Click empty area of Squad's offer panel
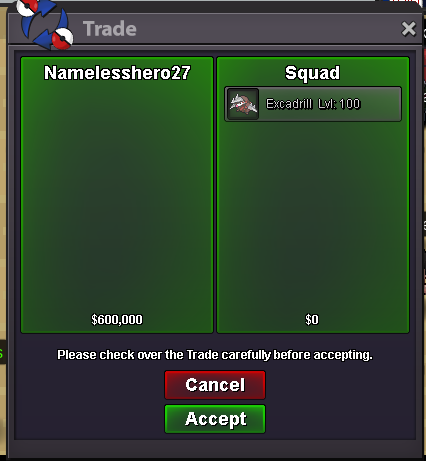Viewport: 426px width, 461px height. (313, 217)
